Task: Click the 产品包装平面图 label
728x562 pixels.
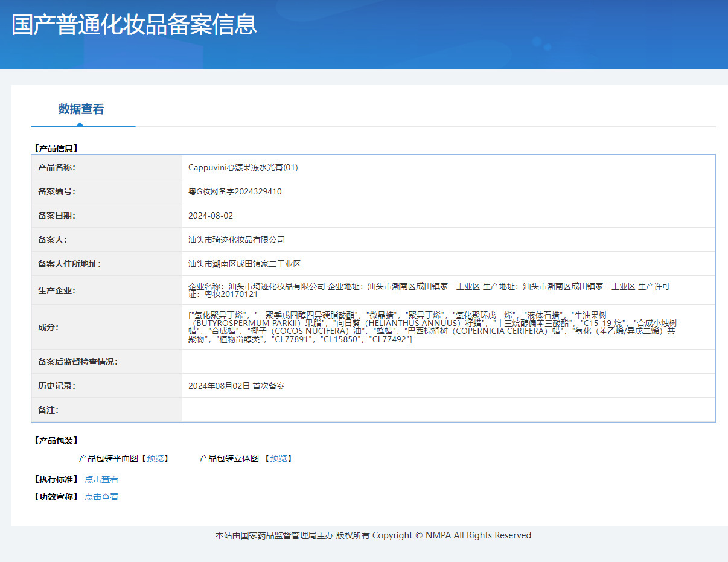Action: tap(109, 459)
